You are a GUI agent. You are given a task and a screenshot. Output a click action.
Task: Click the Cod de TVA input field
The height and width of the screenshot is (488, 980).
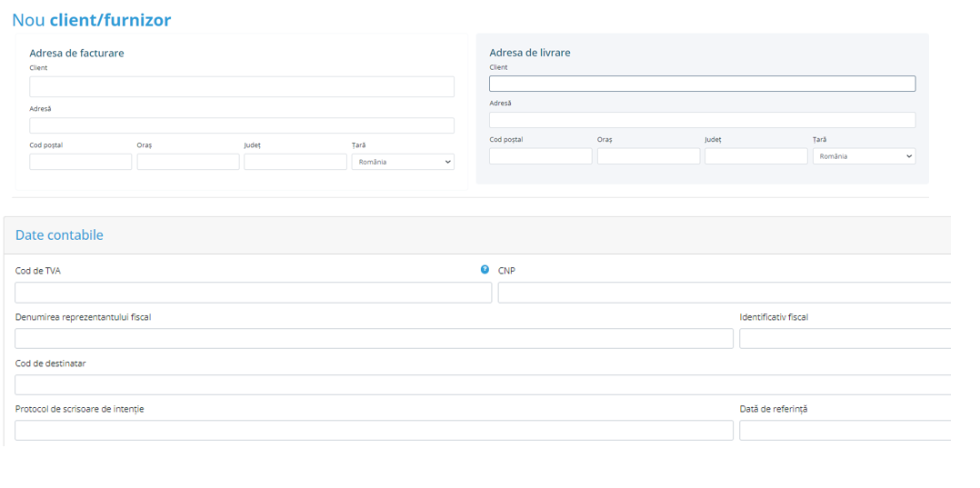(253, 293)
